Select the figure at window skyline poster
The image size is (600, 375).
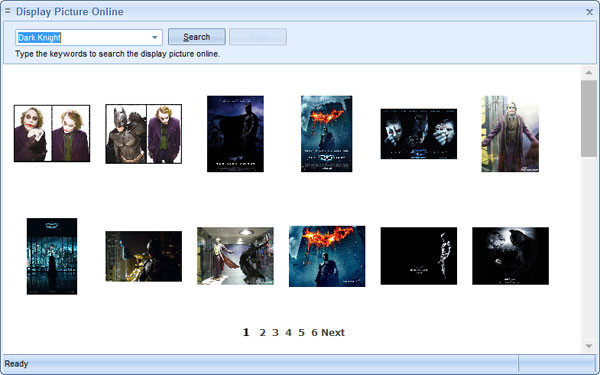point(52,256)
